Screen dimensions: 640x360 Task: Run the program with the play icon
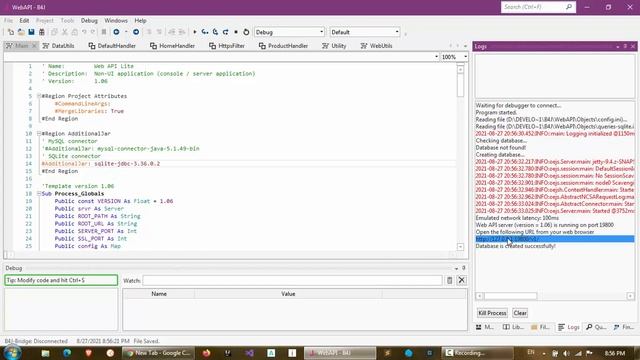[x=195, y=32]
